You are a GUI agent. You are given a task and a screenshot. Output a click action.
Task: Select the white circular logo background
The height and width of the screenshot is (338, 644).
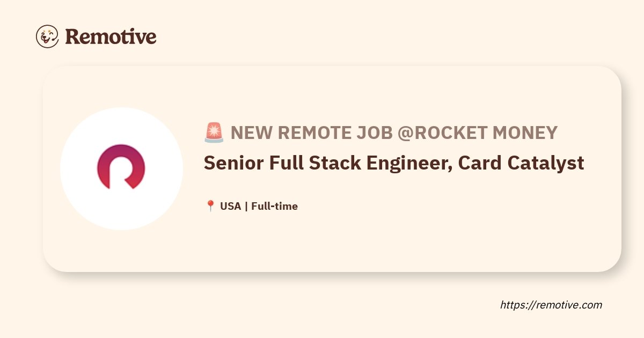click(121, 168)
